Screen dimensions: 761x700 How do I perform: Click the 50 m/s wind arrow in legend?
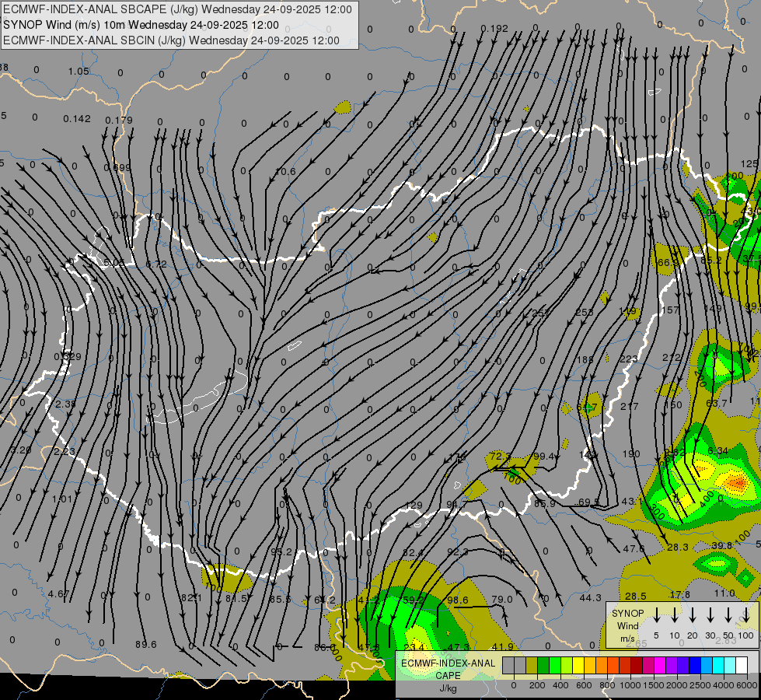[x=728, y=615]
